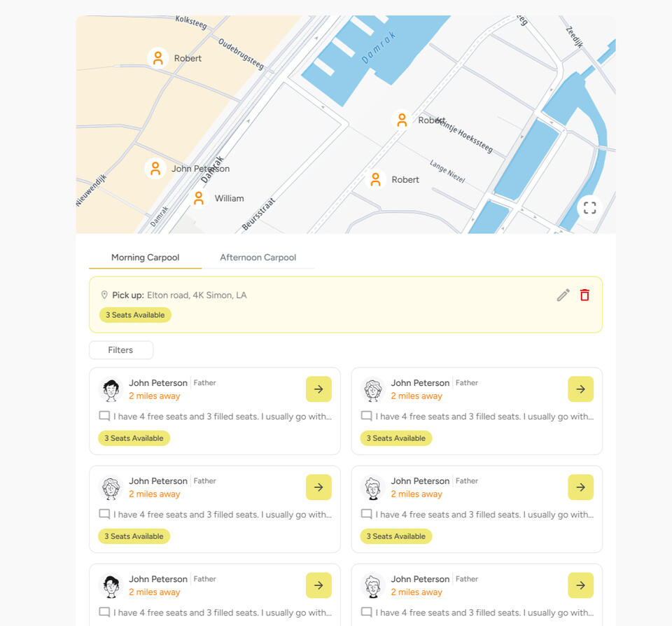
Task: Click Robert's marker near Lange Niezel street
Action: point(376,180)
